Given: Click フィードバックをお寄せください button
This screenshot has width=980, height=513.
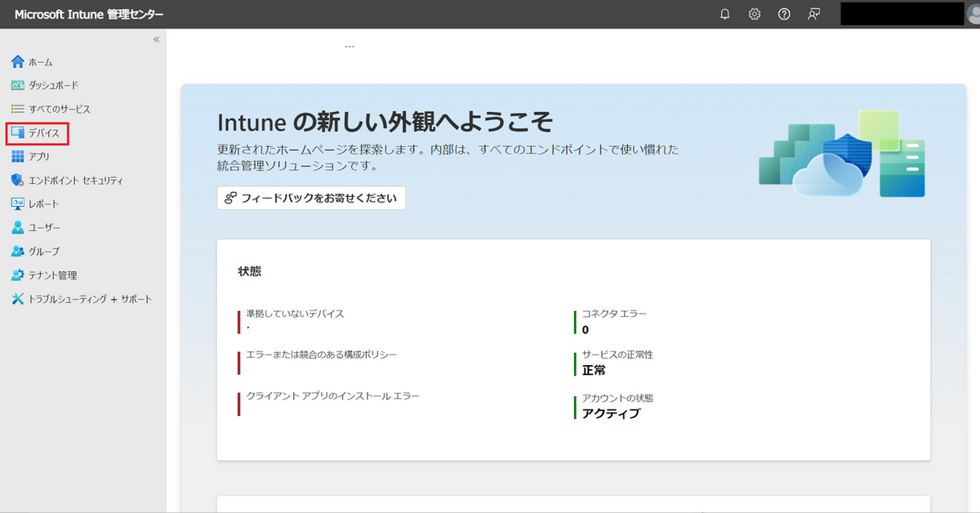Looking at the screenshot, I should point(311,199).
